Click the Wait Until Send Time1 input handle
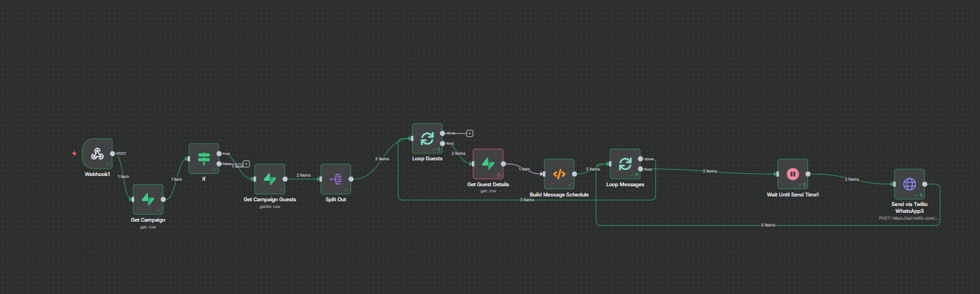 777,174
